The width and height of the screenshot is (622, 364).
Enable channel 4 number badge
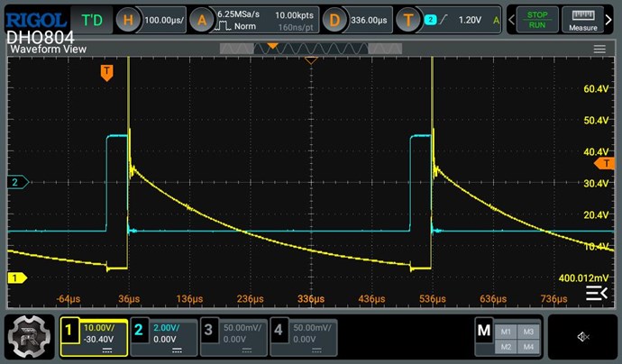click(279, 330)
